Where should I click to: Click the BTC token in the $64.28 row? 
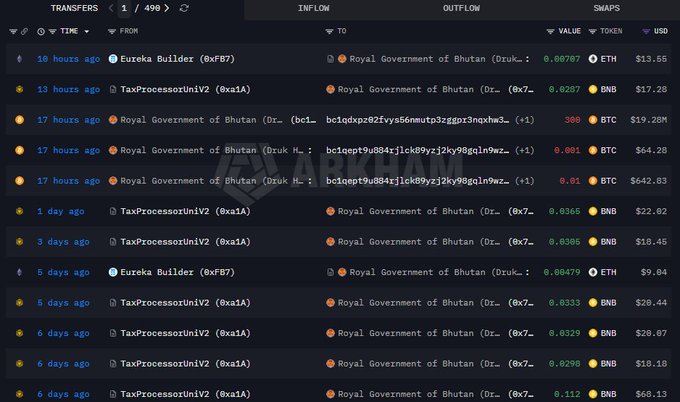click(x=602, y=150)
